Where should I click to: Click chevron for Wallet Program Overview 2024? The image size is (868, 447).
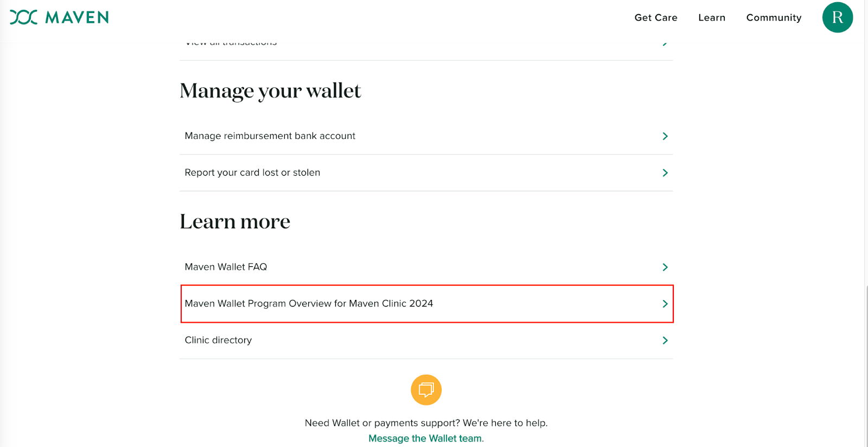click(665, 304)
